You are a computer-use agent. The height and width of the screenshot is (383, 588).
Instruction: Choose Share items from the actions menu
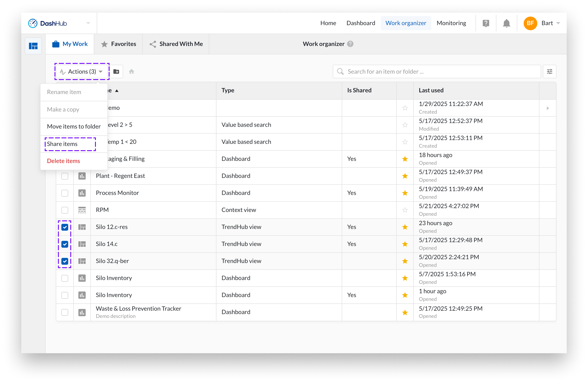62,144
